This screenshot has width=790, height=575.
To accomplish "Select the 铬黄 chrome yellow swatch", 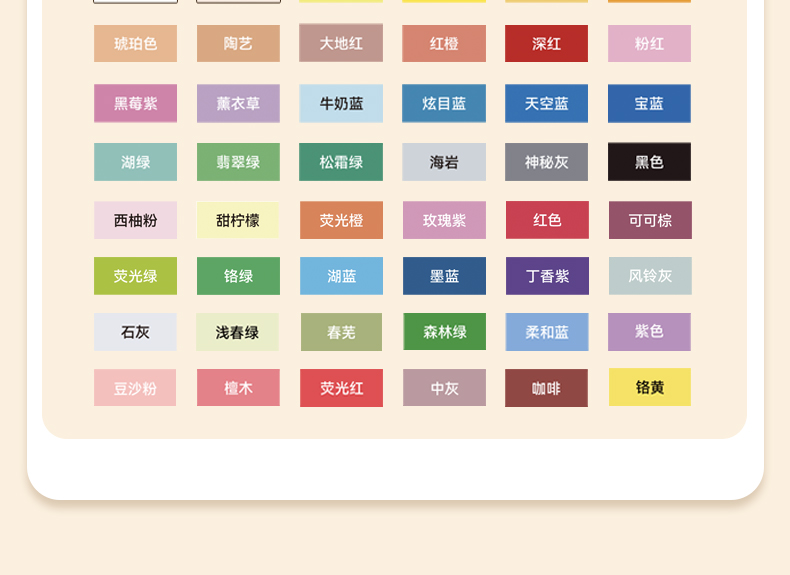I will (x=650, y=387).
